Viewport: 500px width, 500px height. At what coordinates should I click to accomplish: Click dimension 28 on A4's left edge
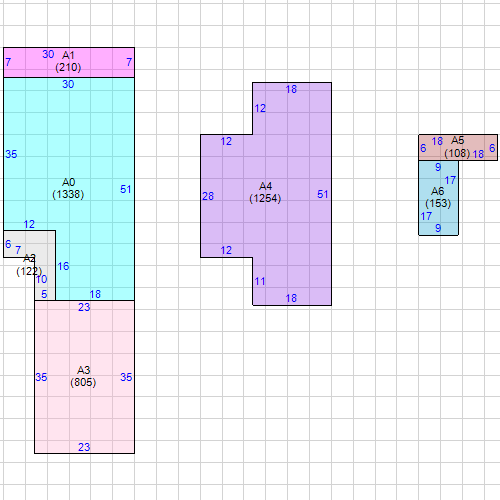tap(208, 196)
